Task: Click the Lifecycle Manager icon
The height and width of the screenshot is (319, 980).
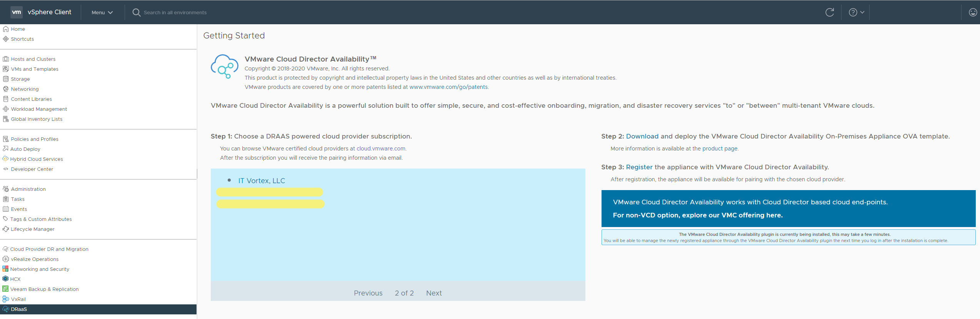Action: pos(6,229)
